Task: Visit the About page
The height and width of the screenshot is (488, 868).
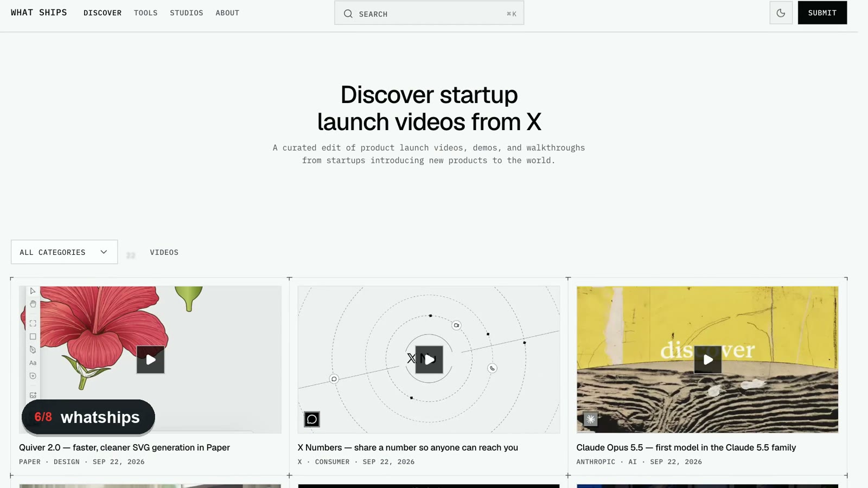Action: (x=227, y=13)
